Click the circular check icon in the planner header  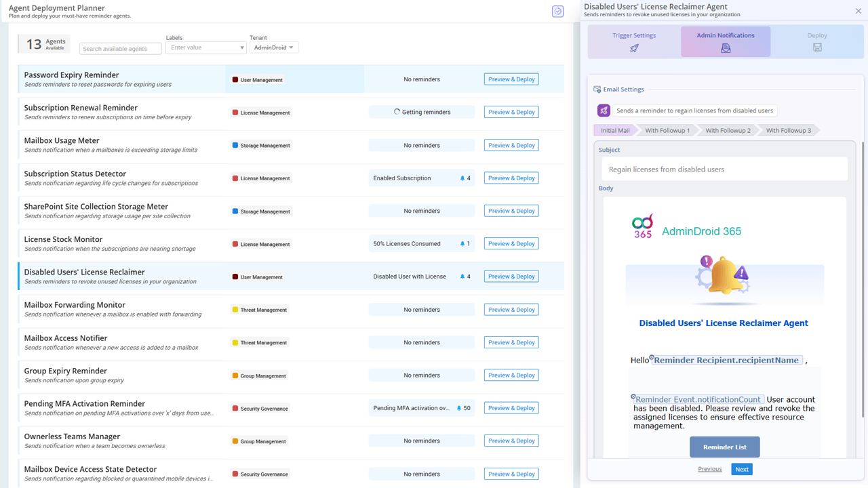coord(557,12)
